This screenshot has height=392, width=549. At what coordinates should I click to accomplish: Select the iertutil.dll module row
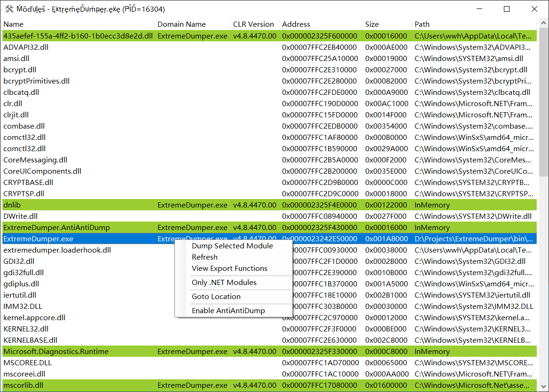269,295
